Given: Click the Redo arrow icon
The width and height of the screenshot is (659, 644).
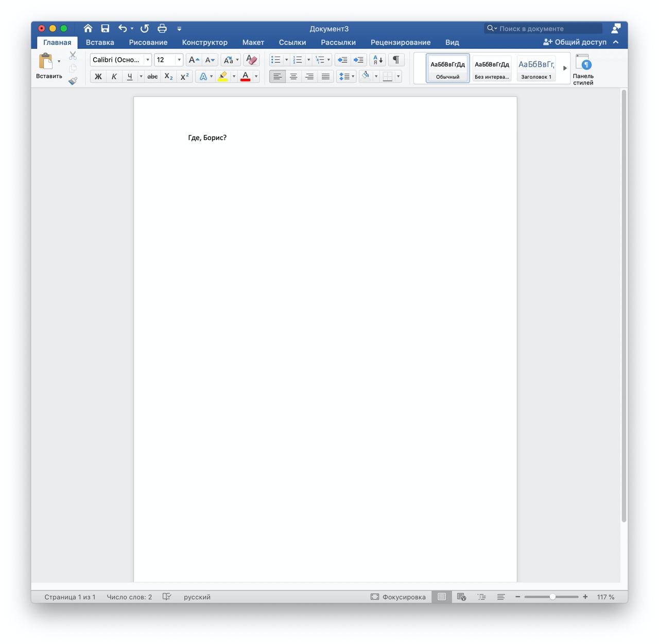Looking at the screenshot, I should [x=145, y=28].
